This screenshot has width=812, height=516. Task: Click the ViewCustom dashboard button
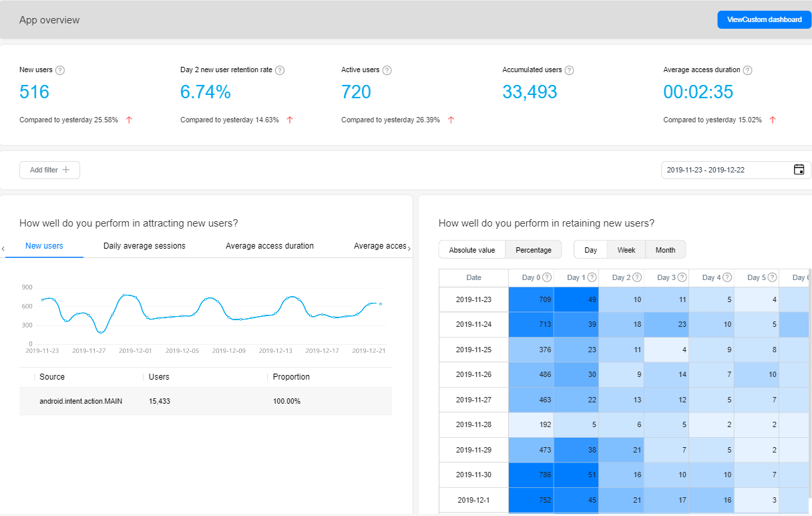click(x=764, y=19)
